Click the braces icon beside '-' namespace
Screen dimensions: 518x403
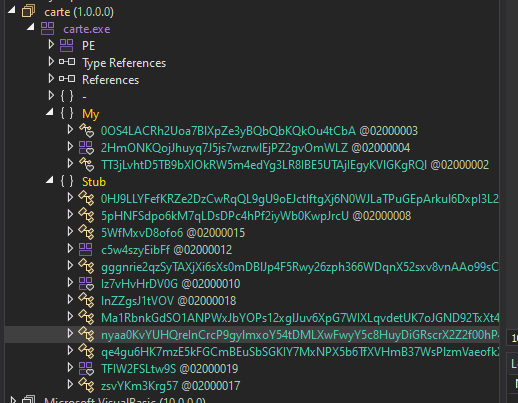pyautogui.click(x=67, y=96)
